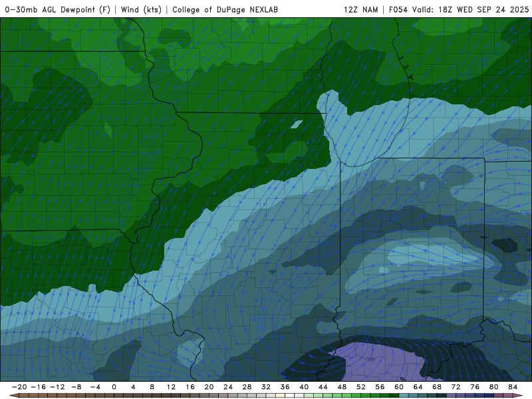Screen dimensions: 532x399
Task: Click the "12Z NAM" model run text
Action: (360, 9)
